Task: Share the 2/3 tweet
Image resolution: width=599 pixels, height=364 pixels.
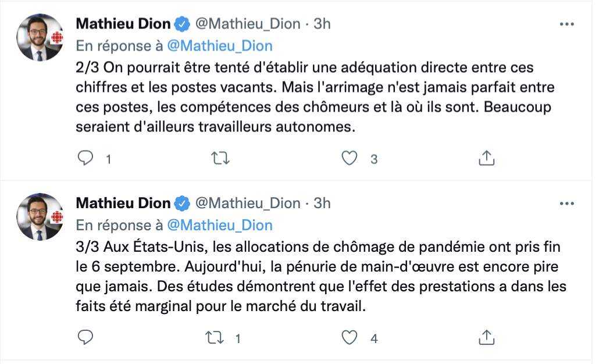Action: pyautogui.click(x=486, y=158)
